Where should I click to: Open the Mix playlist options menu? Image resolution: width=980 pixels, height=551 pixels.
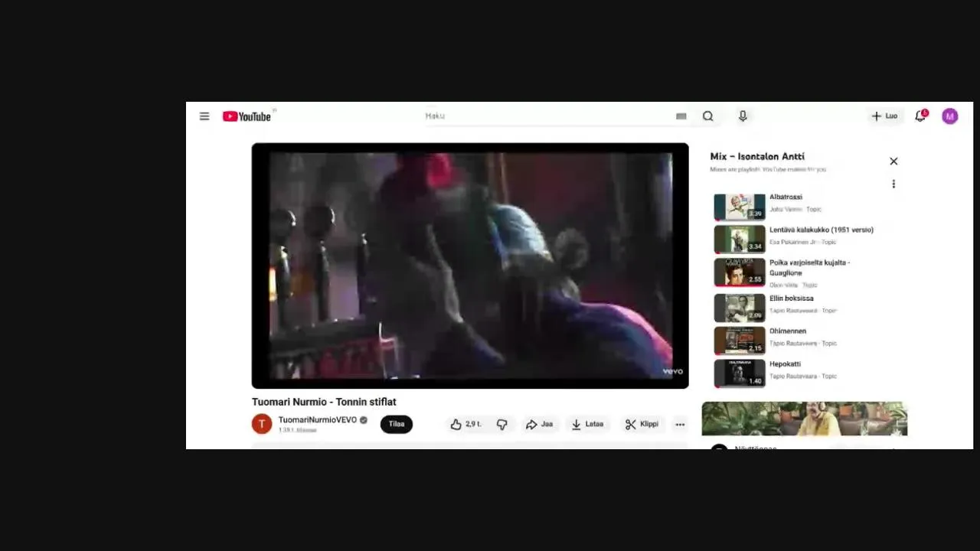tap(893, 184)
